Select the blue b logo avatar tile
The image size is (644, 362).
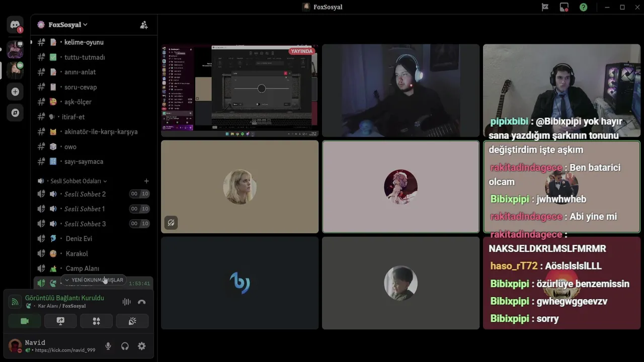click(x=239, y=283)
